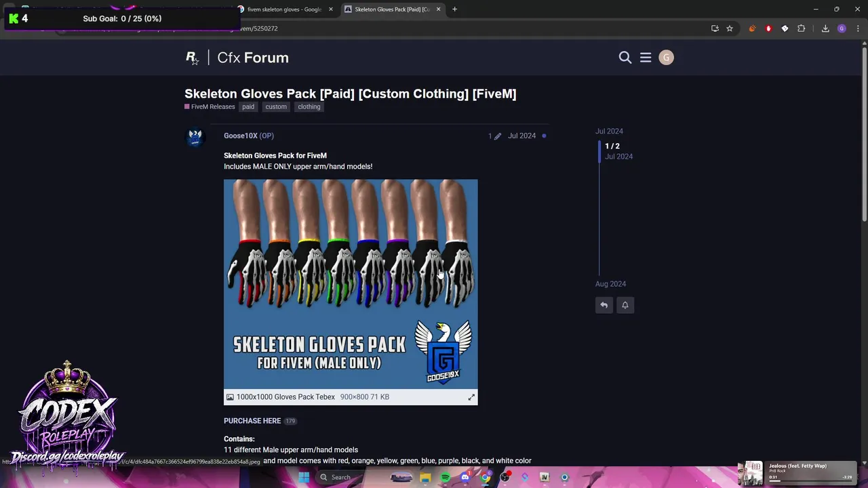The width and height of the screenshot is (868, 488).
Task: Click the timeline reply arrow button
Action: (x=604, y=305)
